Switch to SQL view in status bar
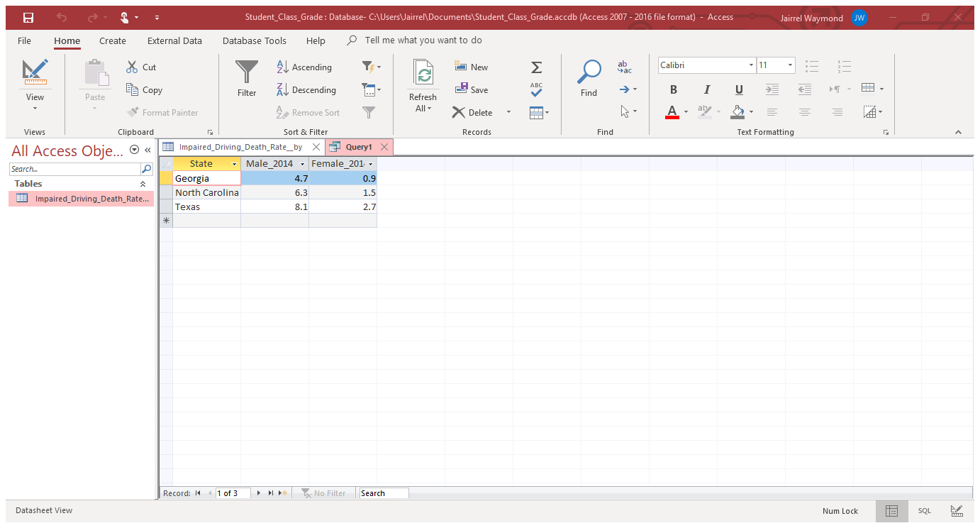The height and width of the screenshot is (528, 980). click(924, 511)
